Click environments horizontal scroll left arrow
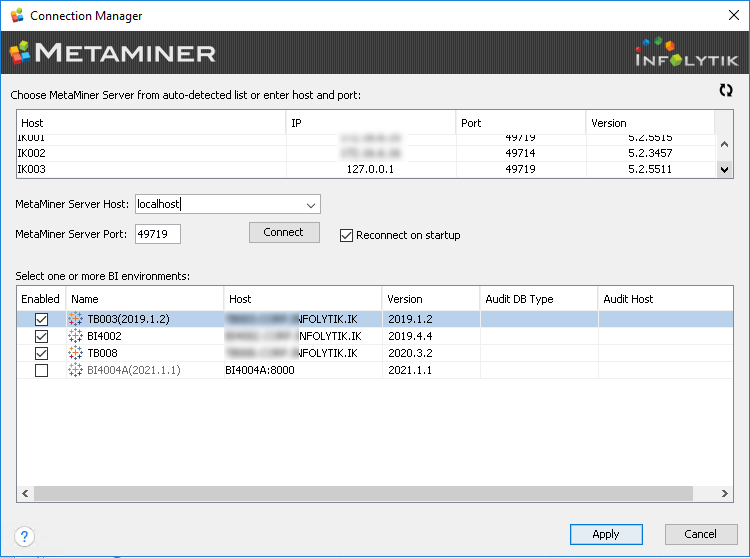Screen dimensions: 750x558 click(25, 493)
